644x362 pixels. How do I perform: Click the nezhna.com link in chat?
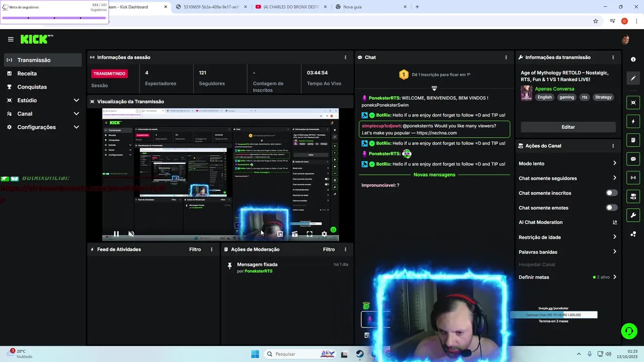pyautogui.click(x=437, y=133)
